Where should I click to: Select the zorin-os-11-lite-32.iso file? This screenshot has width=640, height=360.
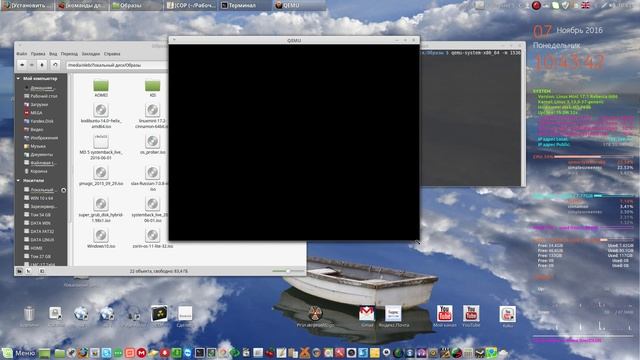[152, 238]
